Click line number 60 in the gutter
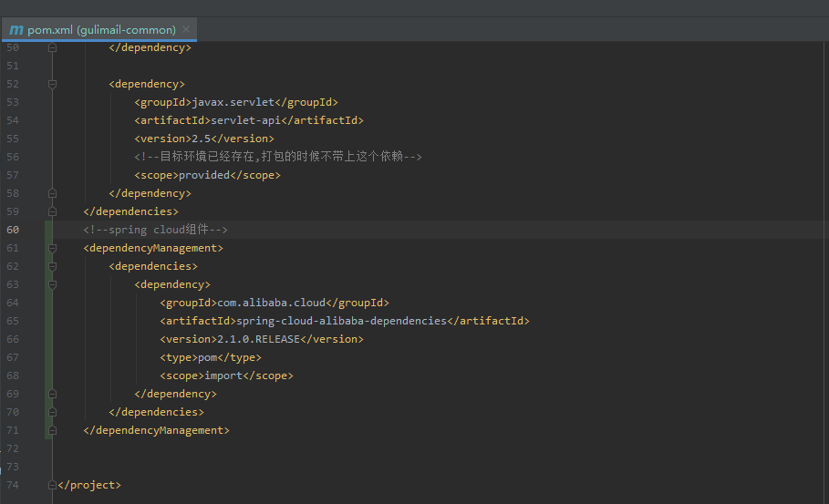The image size is (829, 504). [13, 230]
